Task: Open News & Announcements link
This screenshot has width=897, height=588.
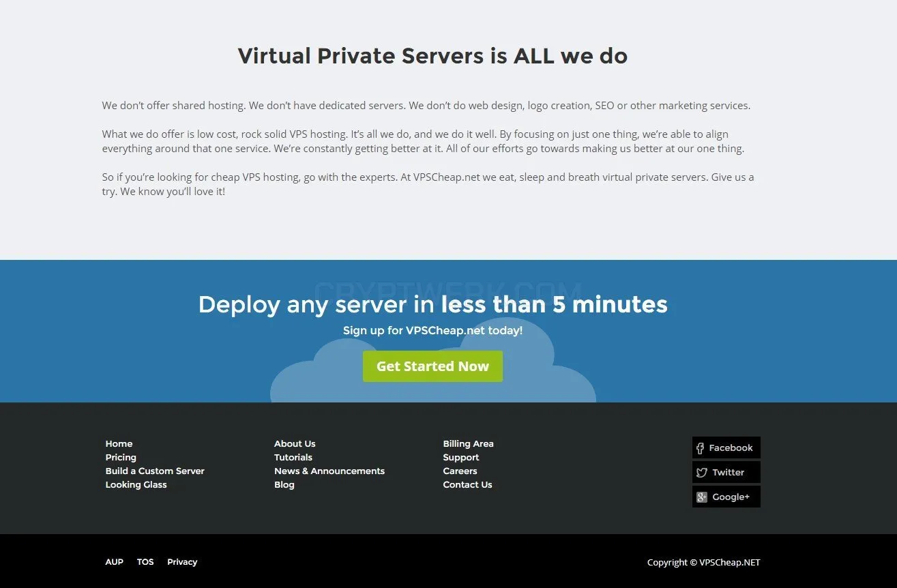Action: coord(329,471)
